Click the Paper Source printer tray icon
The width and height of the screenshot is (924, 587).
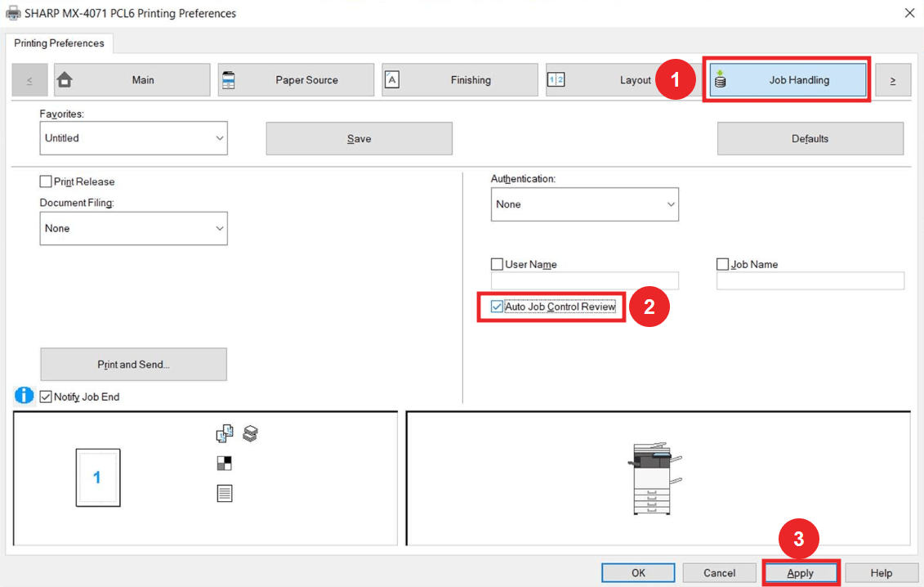point(230,79)
